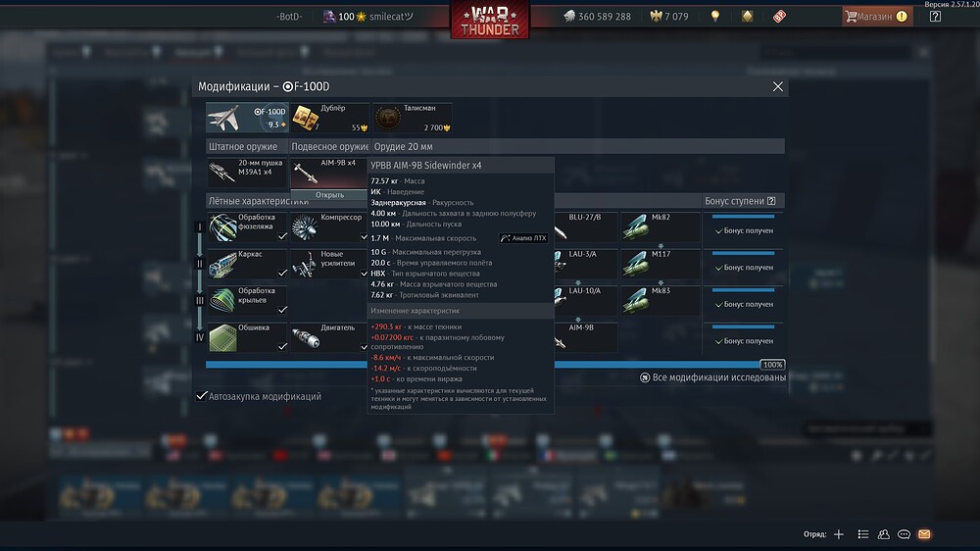This screenshot has width=980, height=551.
Task: Open the list icon in bottom bar
Action: tap(863, 534)
